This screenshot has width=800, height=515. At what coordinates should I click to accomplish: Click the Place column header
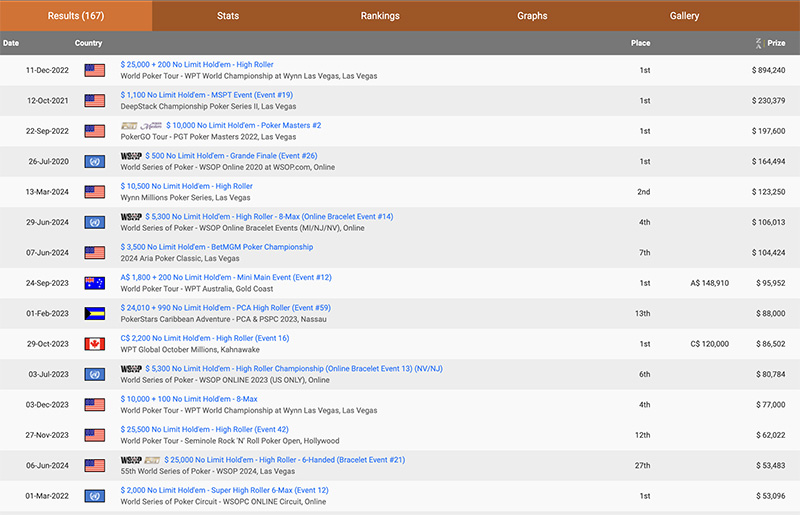(640, 43)
